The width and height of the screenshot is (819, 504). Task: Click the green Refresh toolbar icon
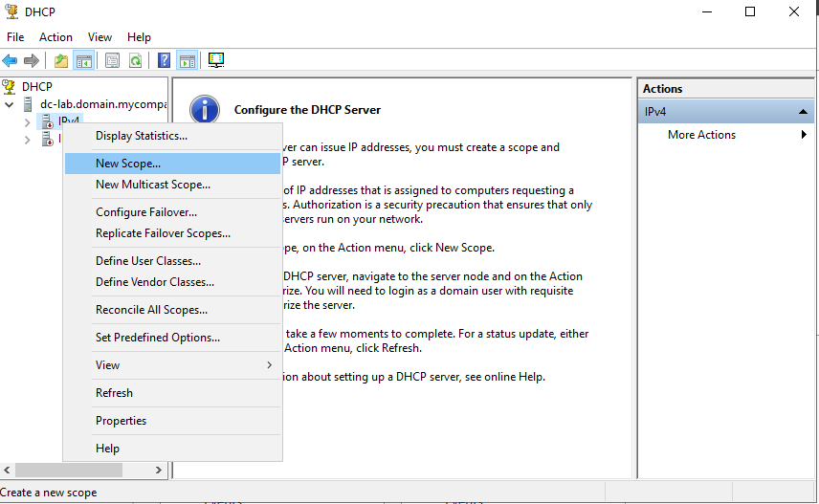(136, 60)
